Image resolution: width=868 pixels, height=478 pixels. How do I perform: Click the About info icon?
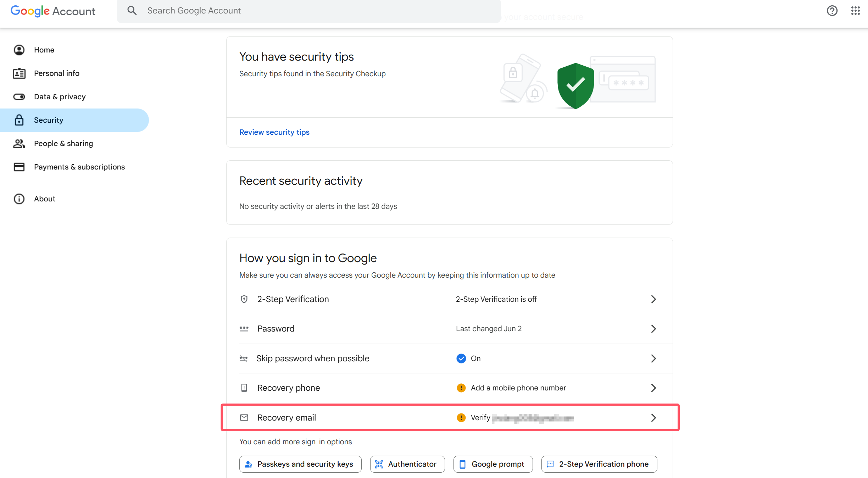coord(19,199)
